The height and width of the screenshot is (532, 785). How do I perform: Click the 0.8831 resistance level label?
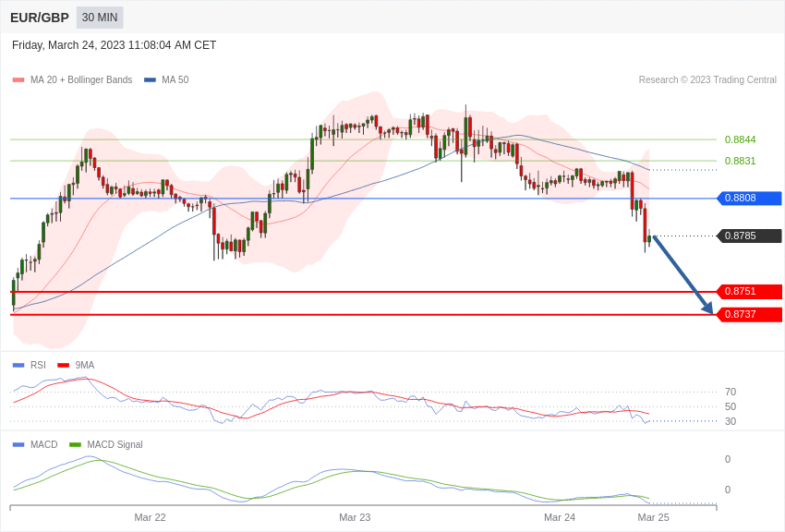[740, 161]
